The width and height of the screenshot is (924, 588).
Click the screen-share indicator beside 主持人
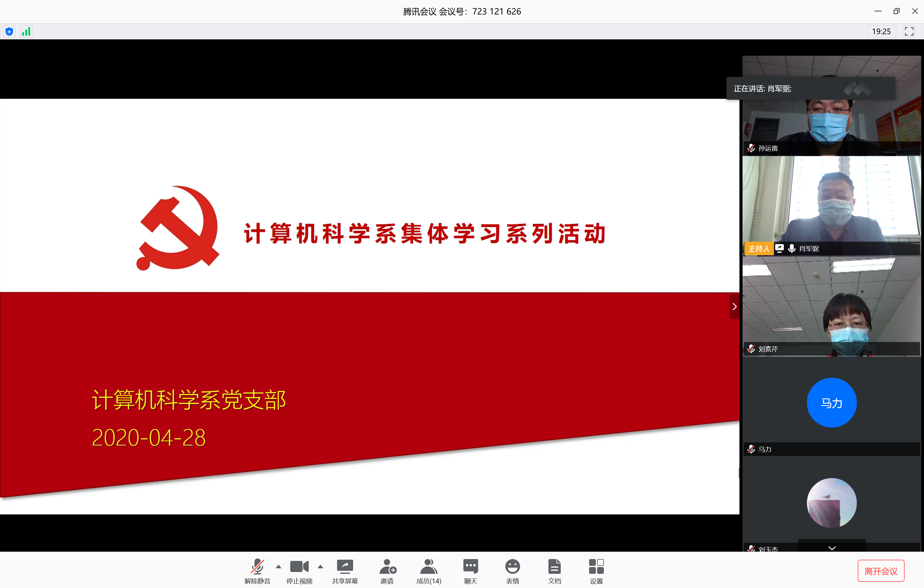point(779,248)
